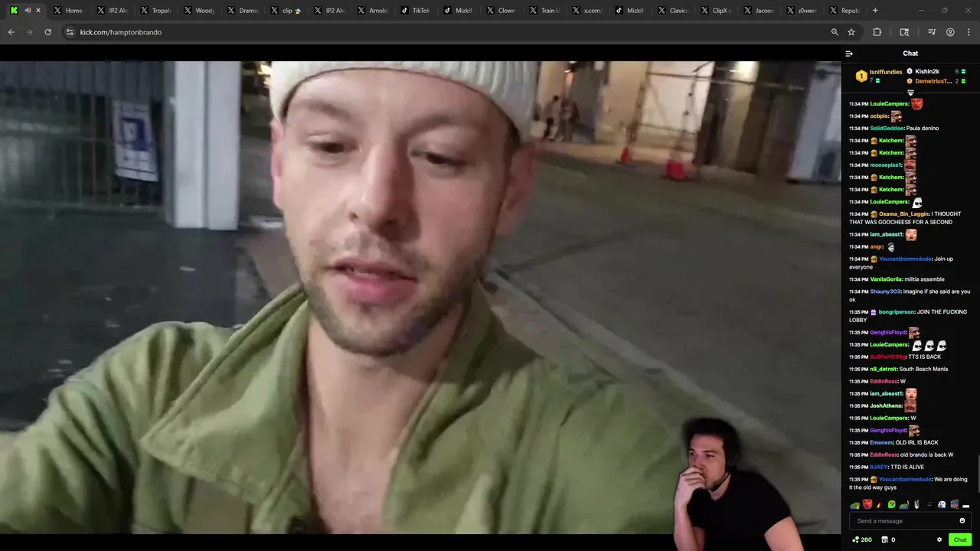Click bongriperson username in chat
Image resolution: width=980 pixels, height=551 pixels.
coord(897,312)
